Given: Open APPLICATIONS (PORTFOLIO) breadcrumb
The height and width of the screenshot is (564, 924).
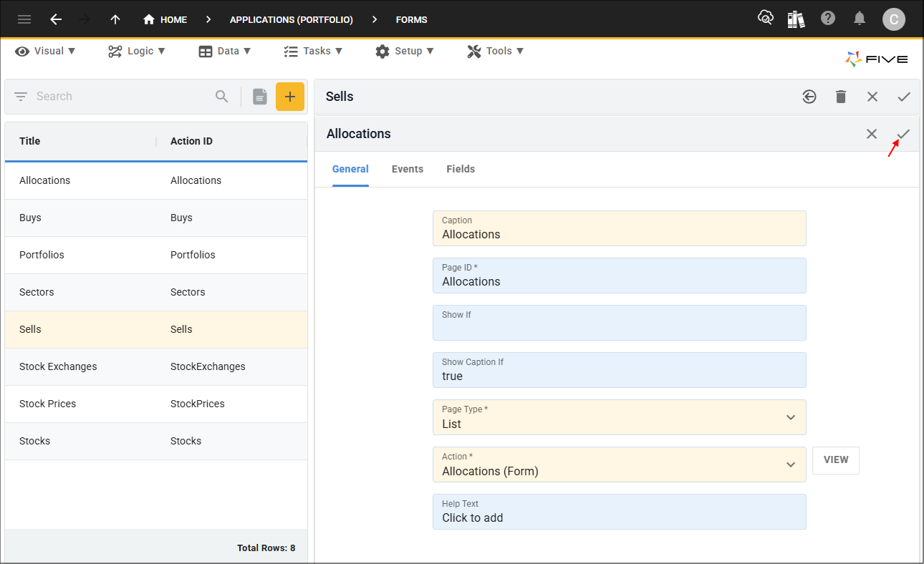Looking at the screenshot, I should click(x=292, y=19).
